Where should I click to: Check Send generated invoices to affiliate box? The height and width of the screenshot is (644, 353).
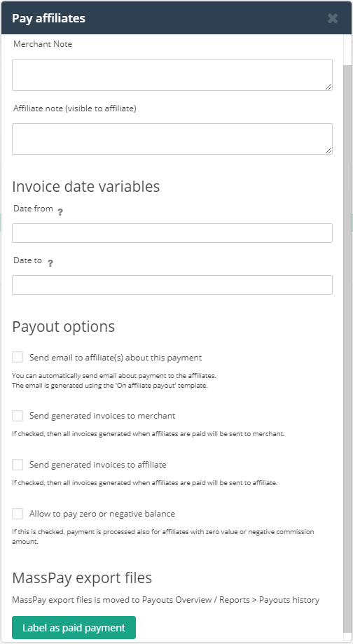tap(18, 465)
